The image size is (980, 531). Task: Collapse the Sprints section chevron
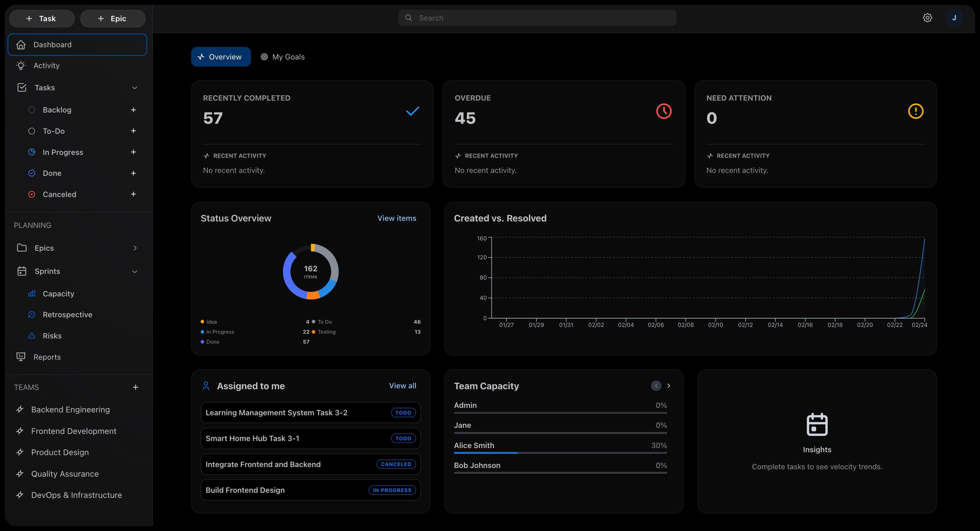coord(134,271)
